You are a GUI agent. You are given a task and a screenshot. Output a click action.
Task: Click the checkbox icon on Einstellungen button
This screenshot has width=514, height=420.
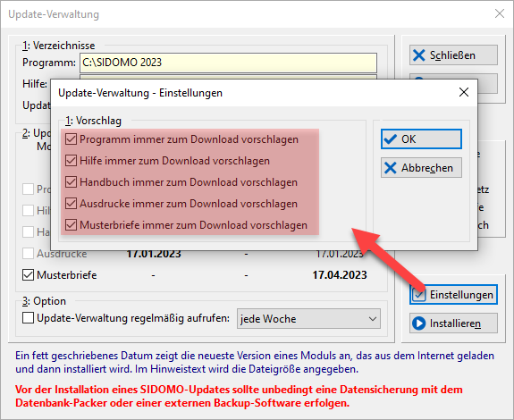[418, 295]
